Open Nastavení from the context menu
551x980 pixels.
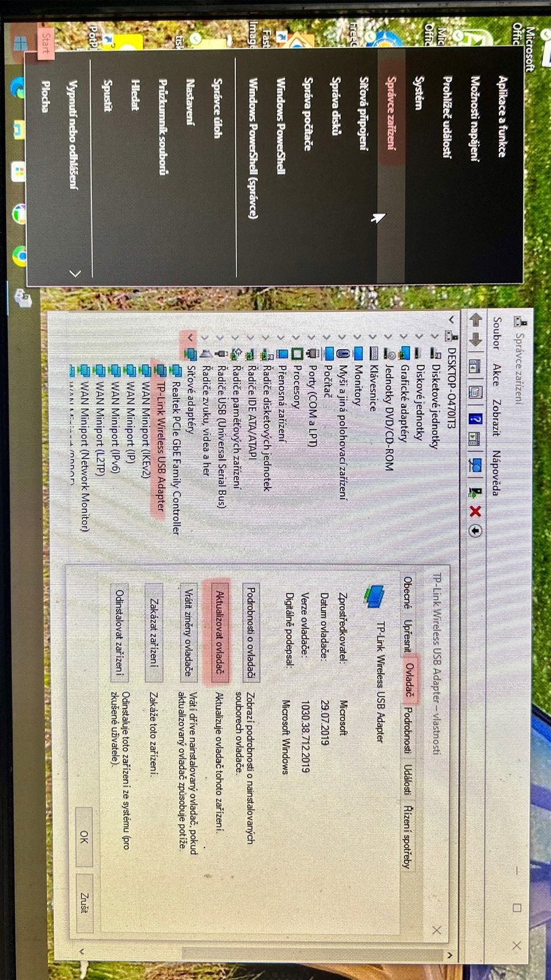(x=190, y=102)
